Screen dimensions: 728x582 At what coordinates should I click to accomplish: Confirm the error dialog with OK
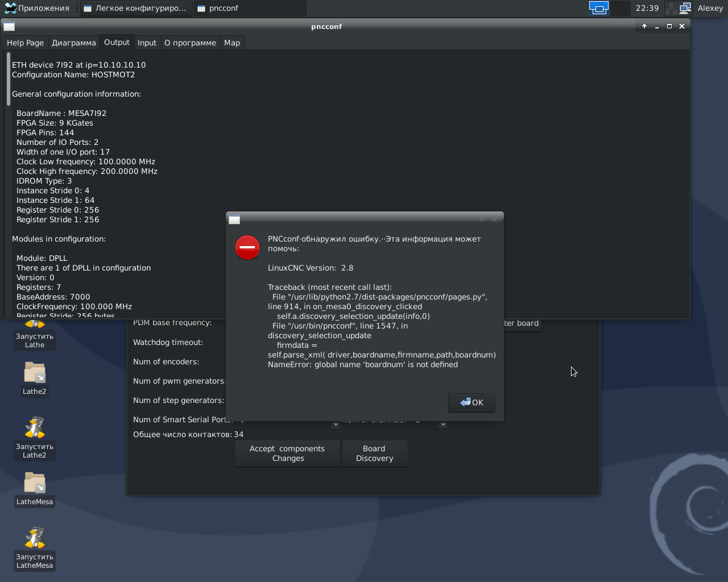[x=471, y=402]
